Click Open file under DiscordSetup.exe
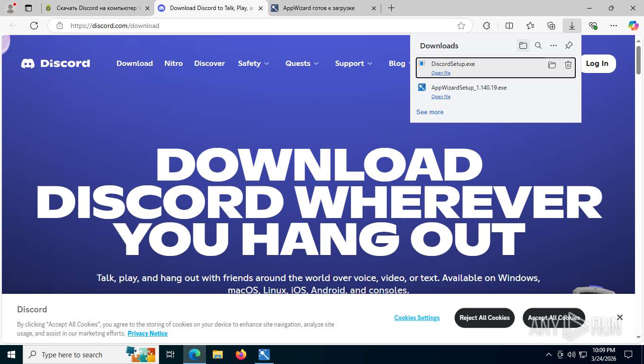The width and height of the screenshot is (644, 364). [x=441, y=73]
